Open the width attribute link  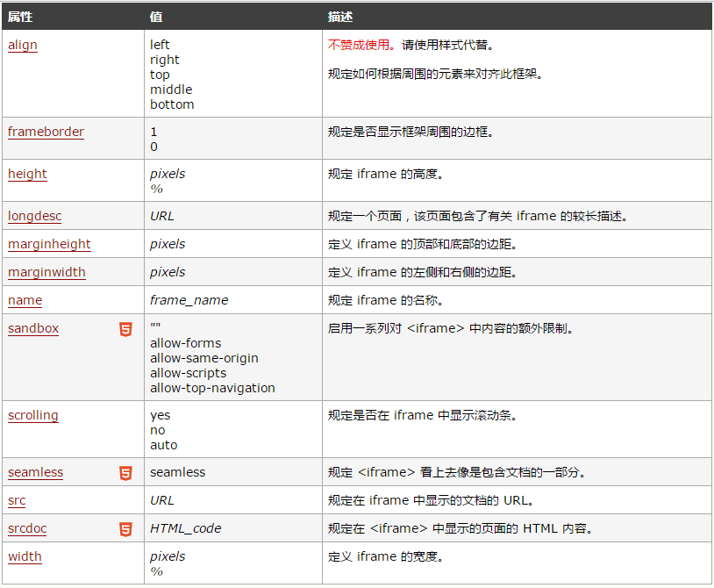(x=25, y=556)
